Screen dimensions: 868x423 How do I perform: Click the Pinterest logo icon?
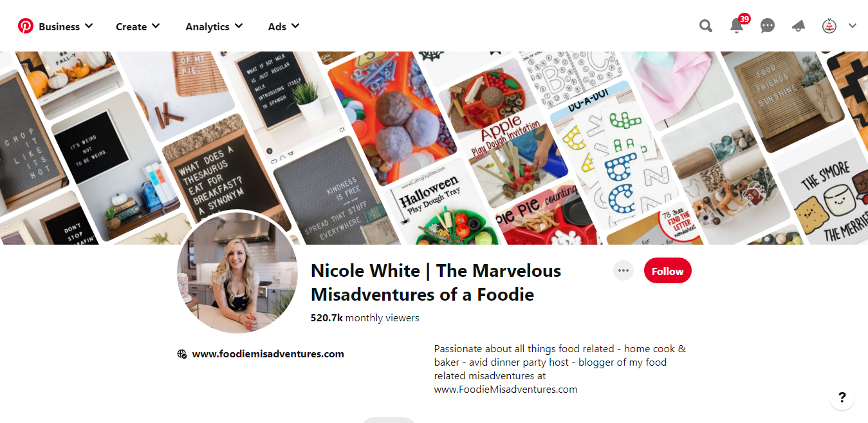click(x=26, y=26)
